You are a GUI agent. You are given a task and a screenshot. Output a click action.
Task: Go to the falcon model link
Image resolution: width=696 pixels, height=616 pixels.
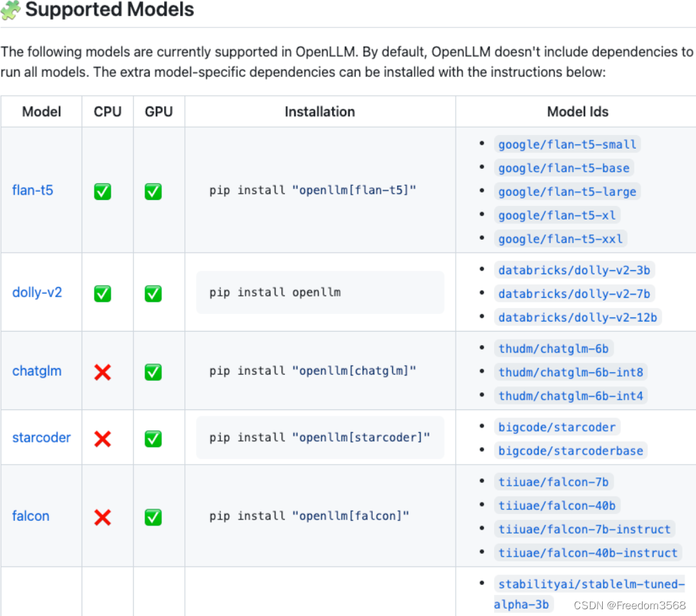[30, 516]
